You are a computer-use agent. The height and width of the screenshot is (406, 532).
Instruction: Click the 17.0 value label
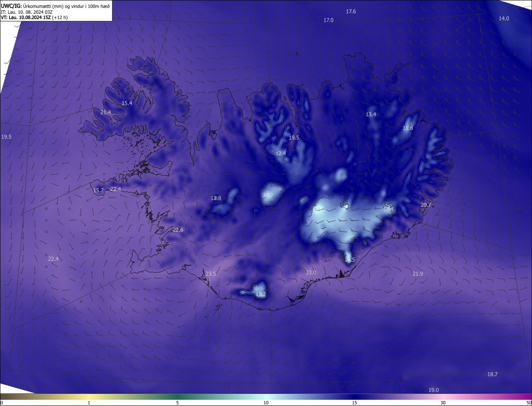[328, 20]
